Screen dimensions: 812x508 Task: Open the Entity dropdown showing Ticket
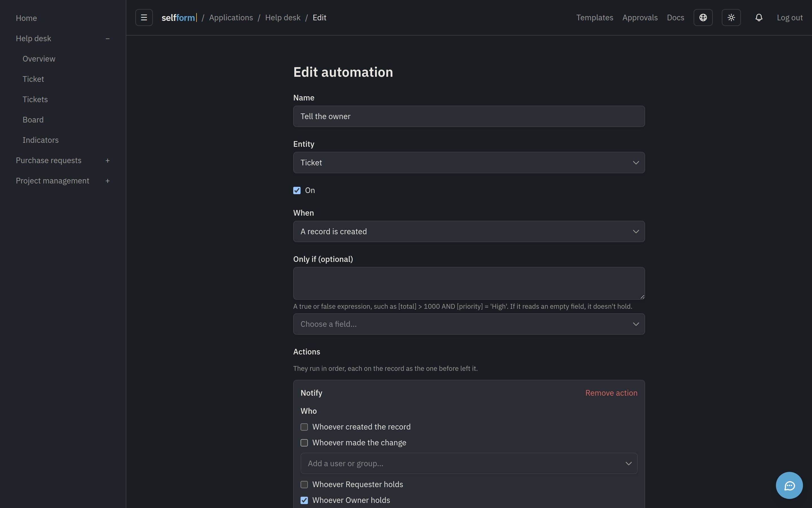tap(469, 163)
